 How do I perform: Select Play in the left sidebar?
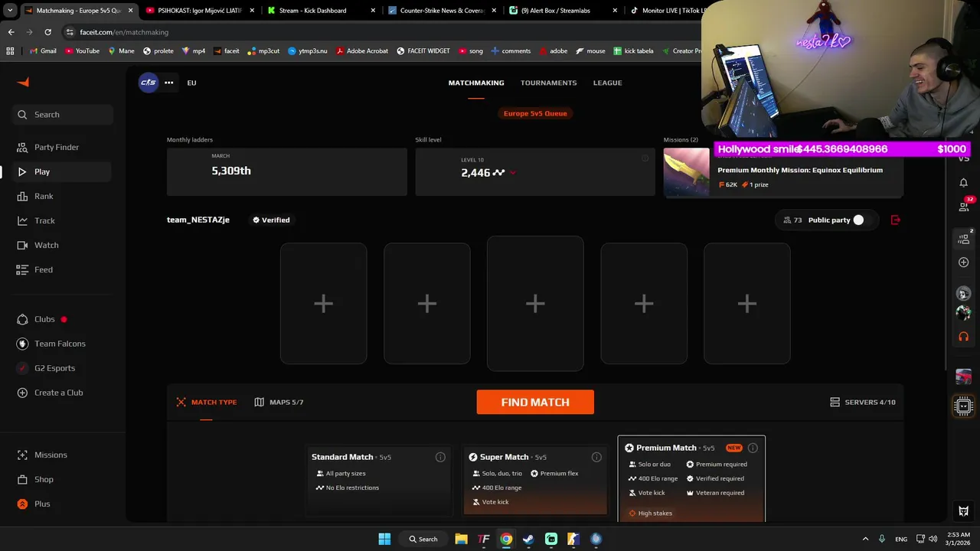(63, 171)
